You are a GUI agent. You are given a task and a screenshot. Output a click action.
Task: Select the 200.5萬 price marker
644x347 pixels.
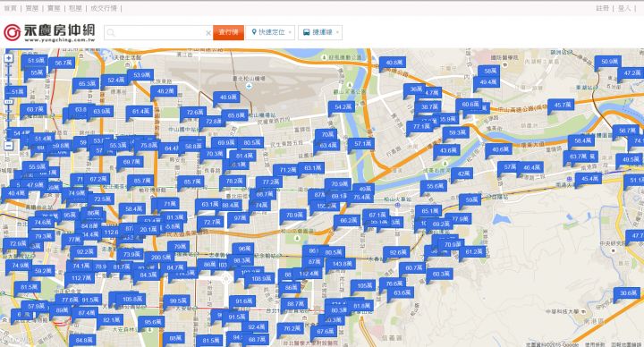click(160, 258)
